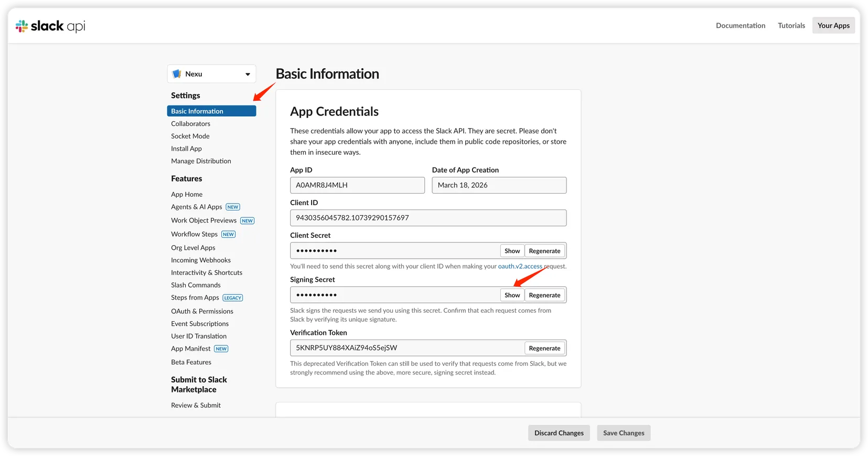Open Your Apps in top navigation
The image size is (868, 456).
click(x=833, y=26)
